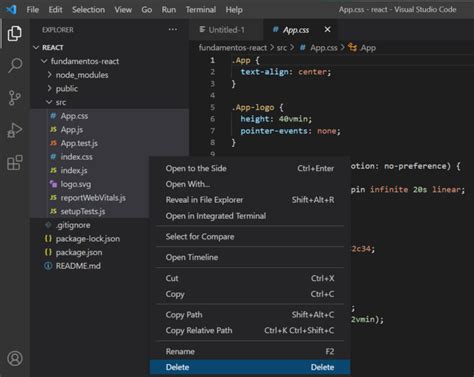
Task: Choose Cut in context menu
Action: [250, 278]
